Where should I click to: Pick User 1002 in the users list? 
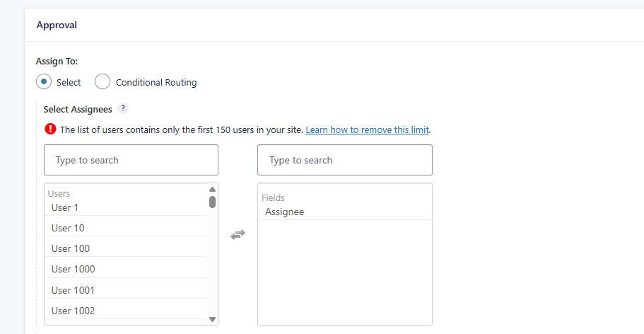[73, 311]
